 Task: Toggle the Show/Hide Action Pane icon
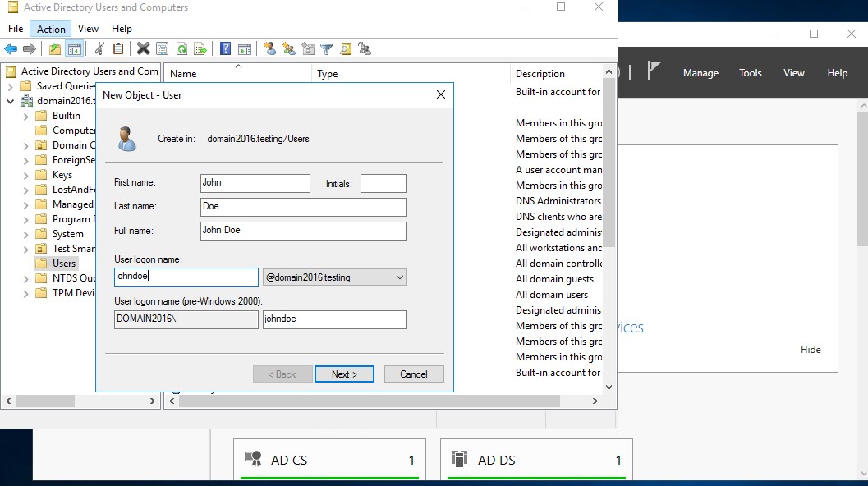click(244, 48)
